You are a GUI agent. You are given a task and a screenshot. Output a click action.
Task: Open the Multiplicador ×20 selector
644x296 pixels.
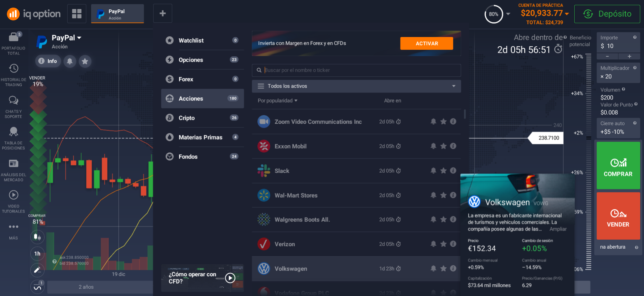(x=618, y=73)
